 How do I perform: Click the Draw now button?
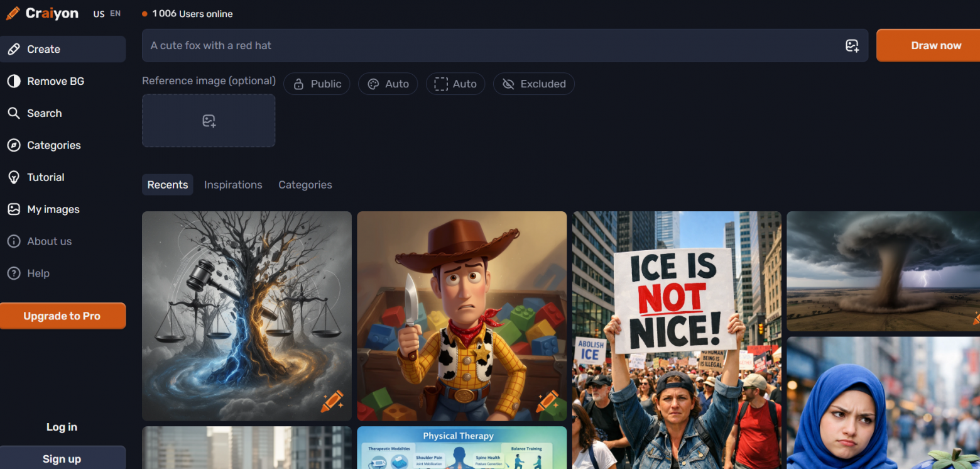coord(928,45)
